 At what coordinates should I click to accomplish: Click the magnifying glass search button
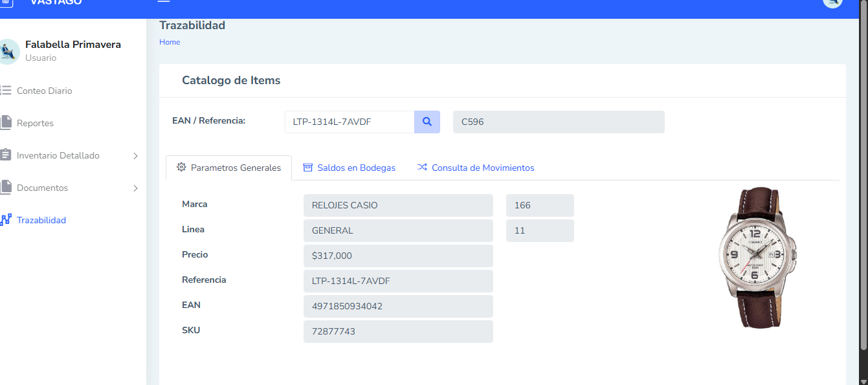pyautogui.click(x=427, y=122)
